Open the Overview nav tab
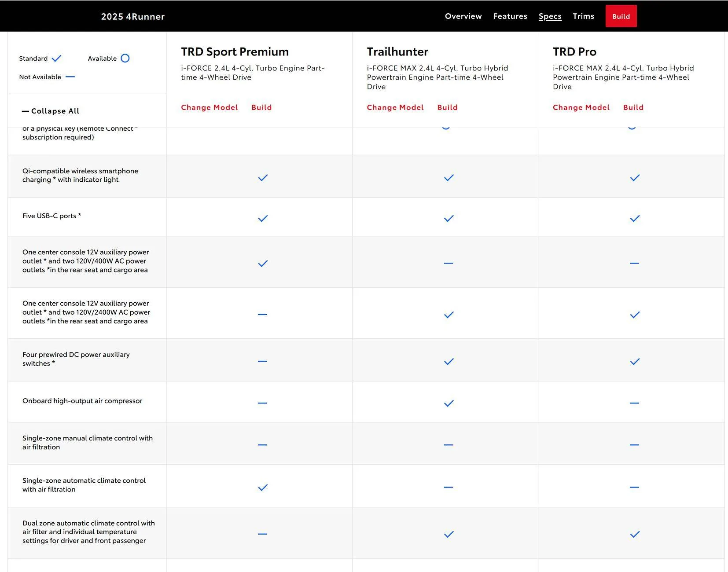 (463, 16)
